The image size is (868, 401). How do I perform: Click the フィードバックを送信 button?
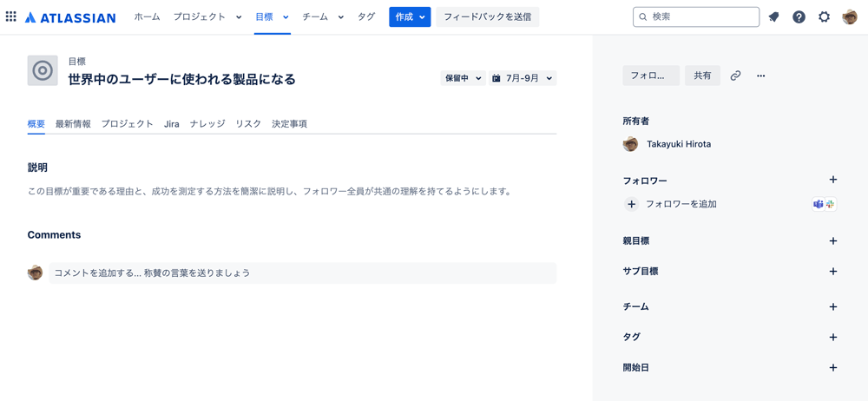tap(488, 17)
